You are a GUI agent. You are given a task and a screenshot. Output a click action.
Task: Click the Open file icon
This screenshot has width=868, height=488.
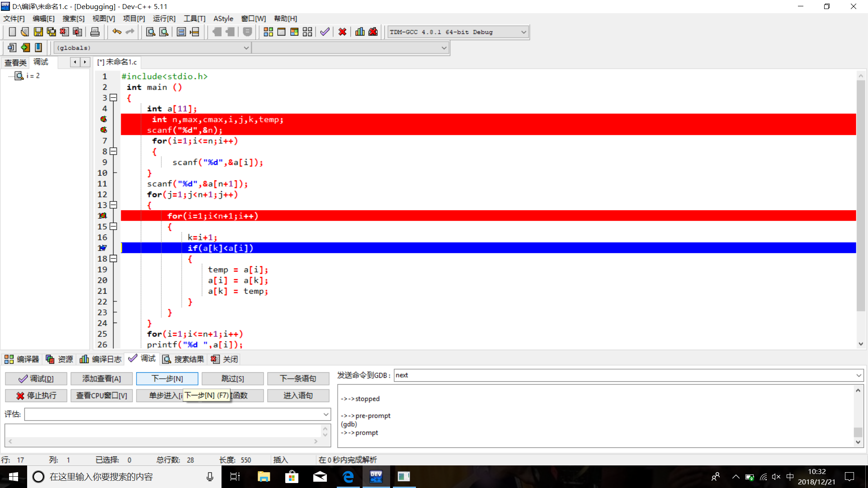[25, 32]
